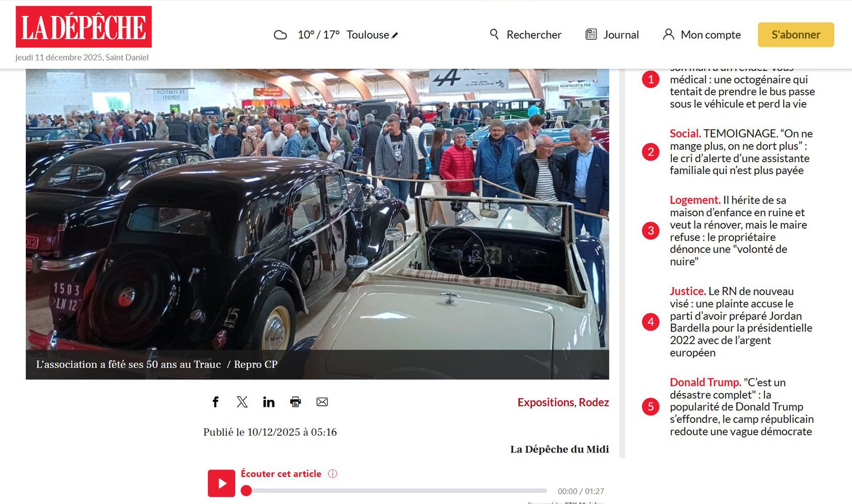The image size is (852, 504).
Task: Click the publication date text
Action: point(270,432)
